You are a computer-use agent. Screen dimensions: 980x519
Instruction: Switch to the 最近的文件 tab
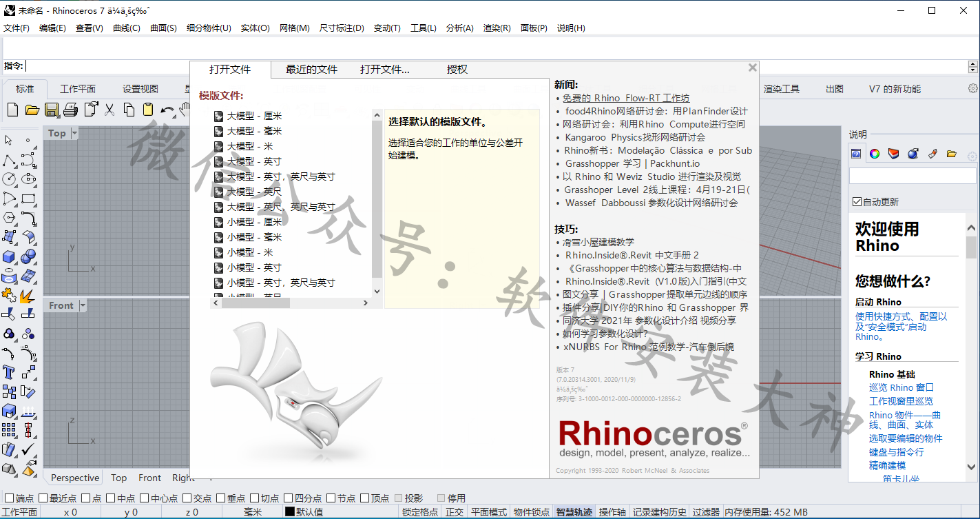[x=311, y=69]
